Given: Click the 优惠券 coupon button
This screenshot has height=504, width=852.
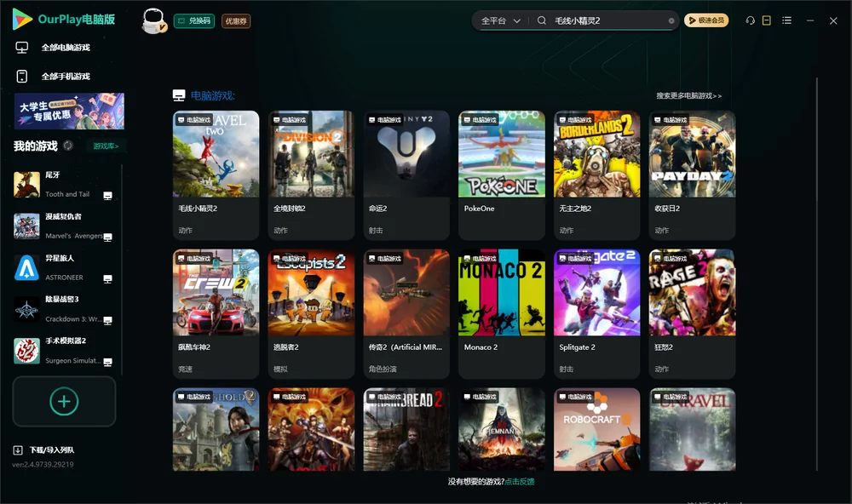Looking at the screenshot, I should (236, 20).
